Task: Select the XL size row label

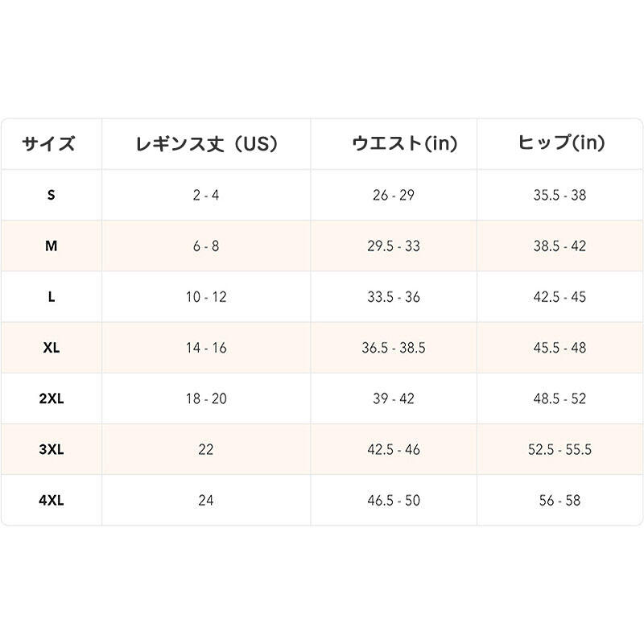Action: pyautogui.click(x=52, y=348)
